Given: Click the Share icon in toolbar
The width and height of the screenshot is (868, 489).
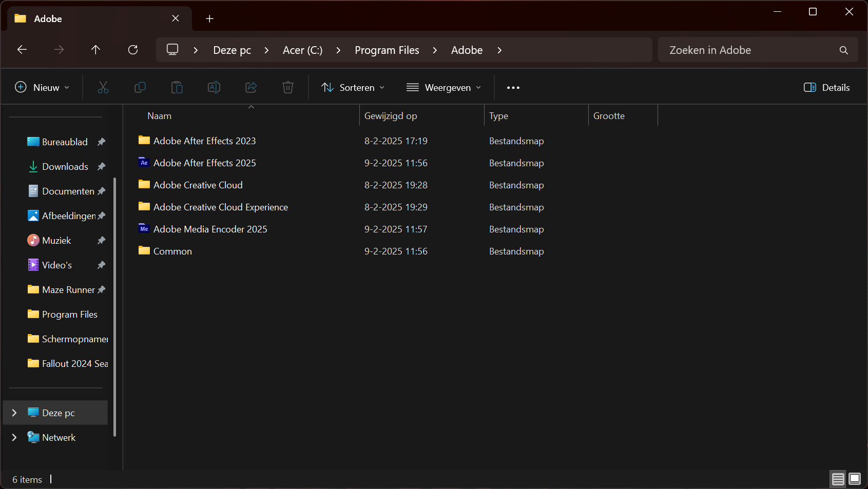Looking at the screenshot, I should pyautogui.click(x=251, y=88).
